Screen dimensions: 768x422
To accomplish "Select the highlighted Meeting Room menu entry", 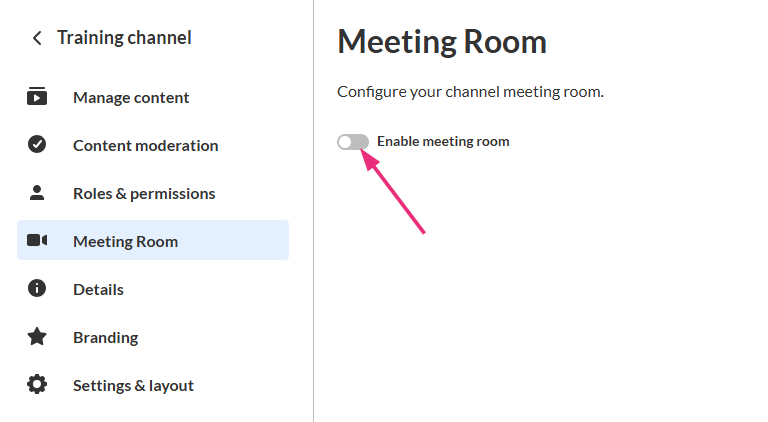I will [125, 241].
